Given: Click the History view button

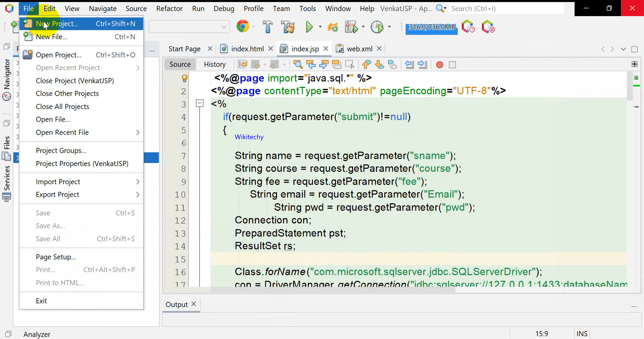Looking at the screenshot, I should point(215,64).
